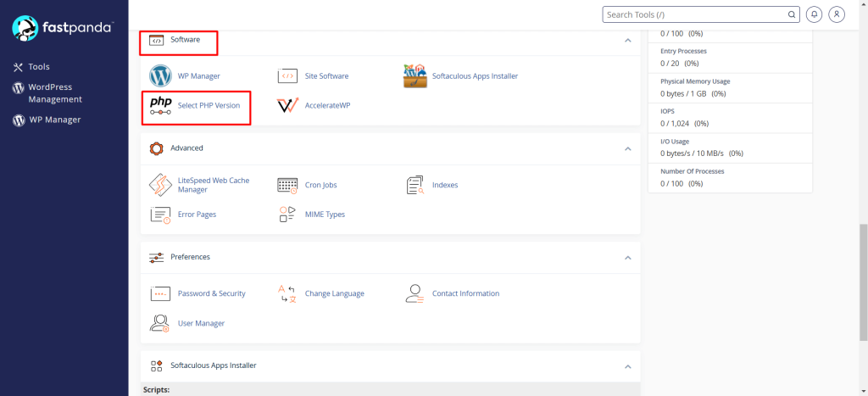Click the "0 bytes / 1 GB" value

point(684,93)
